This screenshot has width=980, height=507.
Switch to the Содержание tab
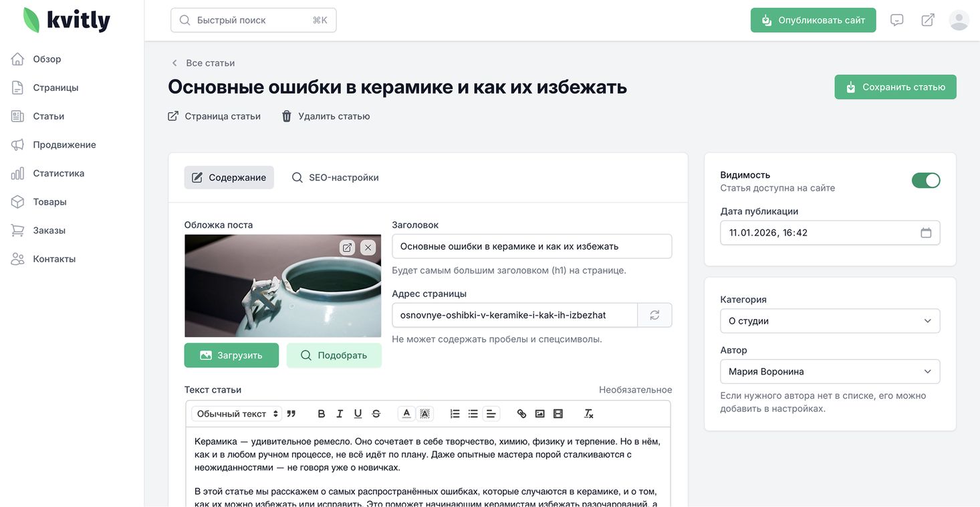229,177
